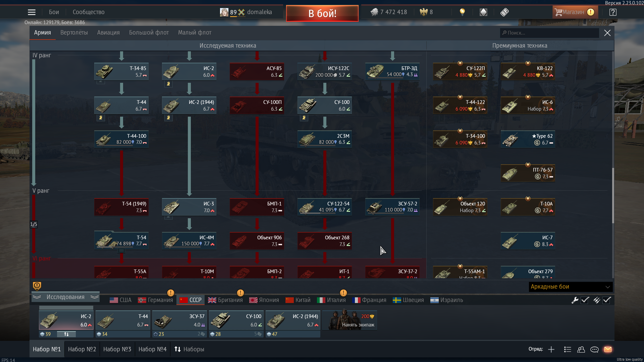Screen dimensions: 644x362
Task: Add a squad member with plus icon
Action: 551,349
